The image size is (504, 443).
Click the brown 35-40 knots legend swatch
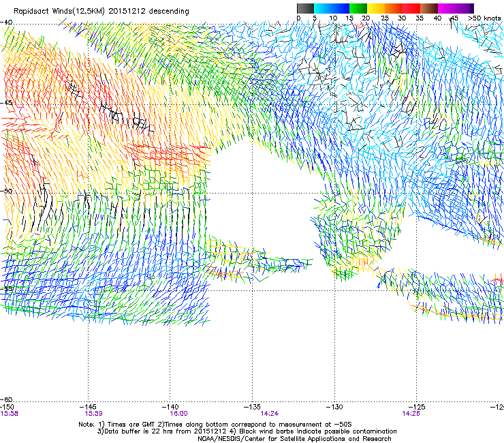click(429, 8)
